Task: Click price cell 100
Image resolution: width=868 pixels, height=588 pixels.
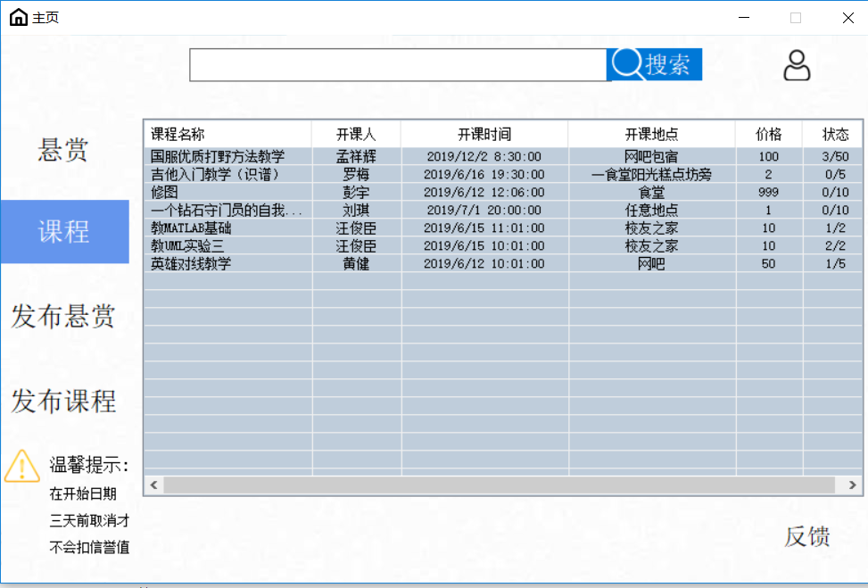Action: tap(768, 157)
